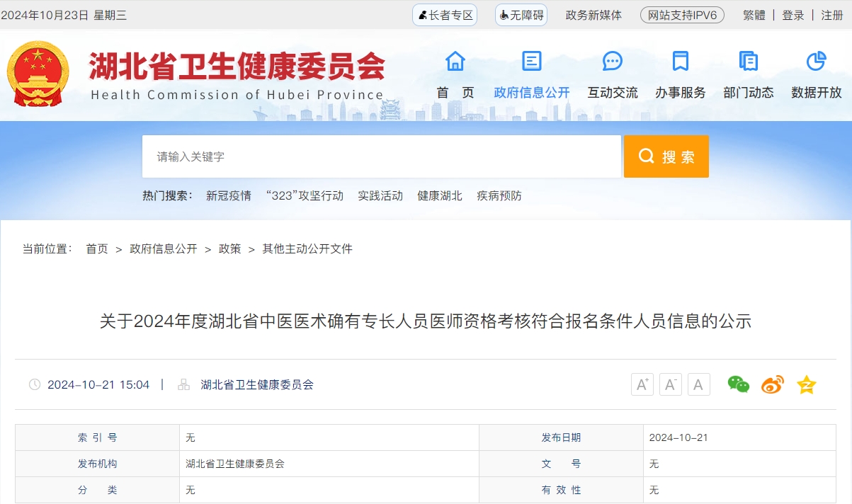
Task: Click hot search 实践活动
Action: [380, 196]
